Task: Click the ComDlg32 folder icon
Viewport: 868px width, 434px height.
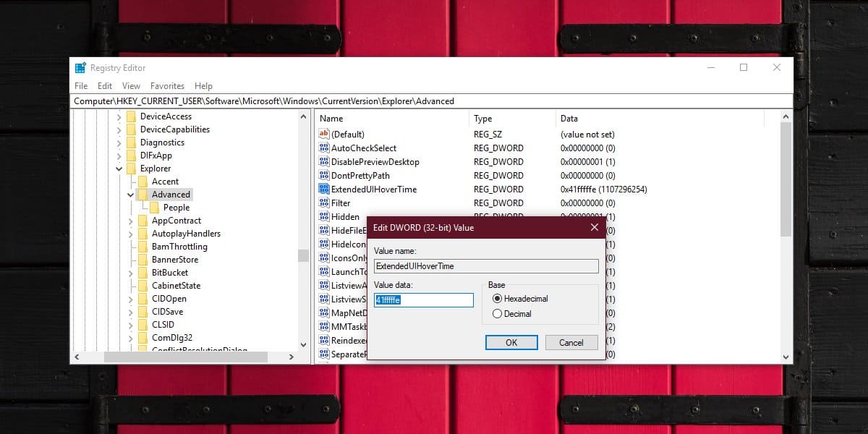Action: click(x=142, y=338)
